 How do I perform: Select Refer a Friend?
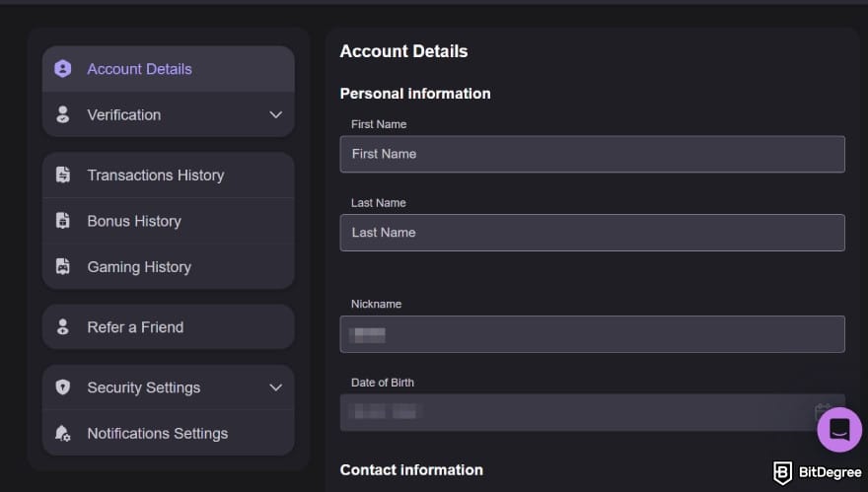click(x=169, y=326)
